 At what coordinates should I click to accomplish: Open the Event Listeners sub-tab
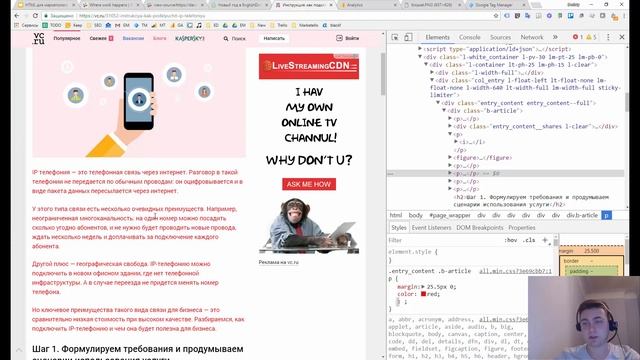[x=431, y=228]
